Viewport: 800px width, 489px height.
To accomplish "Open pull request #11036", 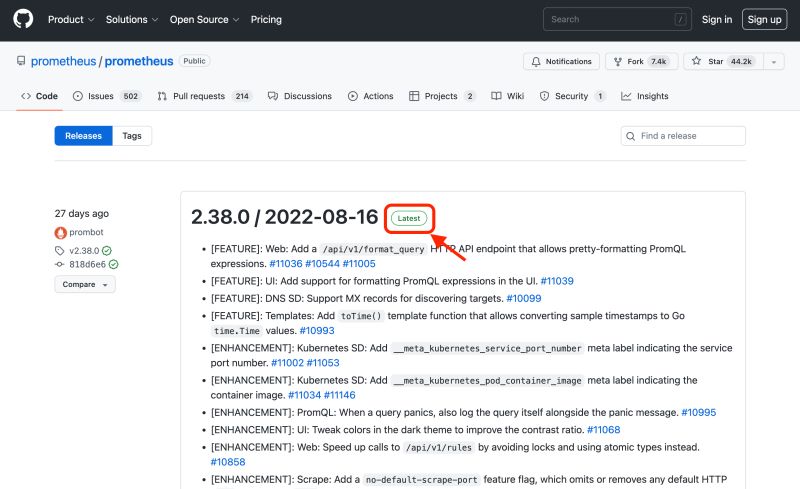I will 286,264.
